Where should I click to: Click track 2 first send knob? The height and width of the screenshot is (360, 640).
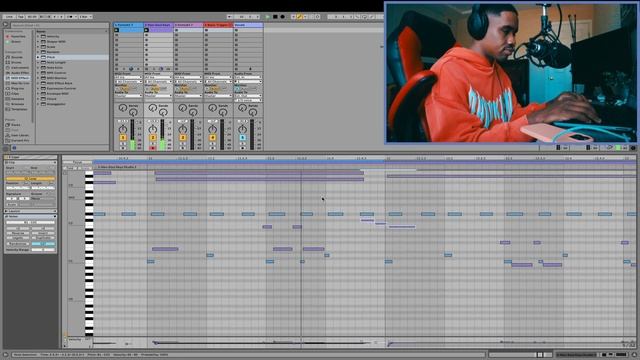click(152, 108)
